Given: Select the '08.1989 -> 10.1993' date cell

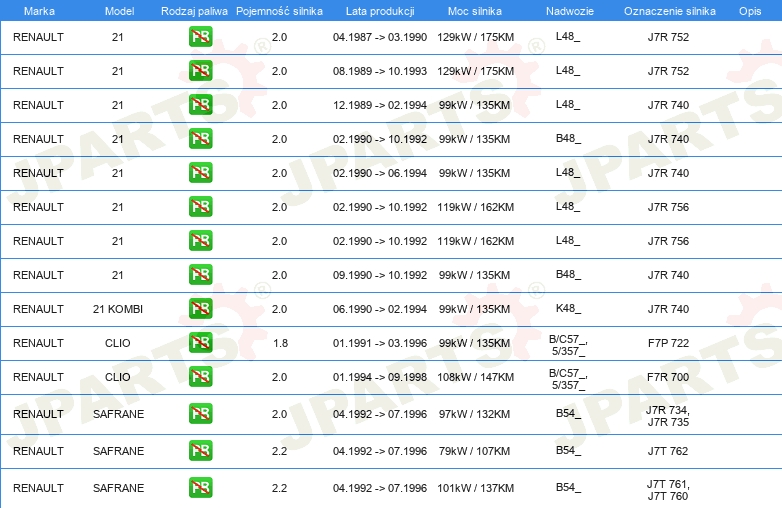Looking at the screenshot, I should click(x=380, y=71).
